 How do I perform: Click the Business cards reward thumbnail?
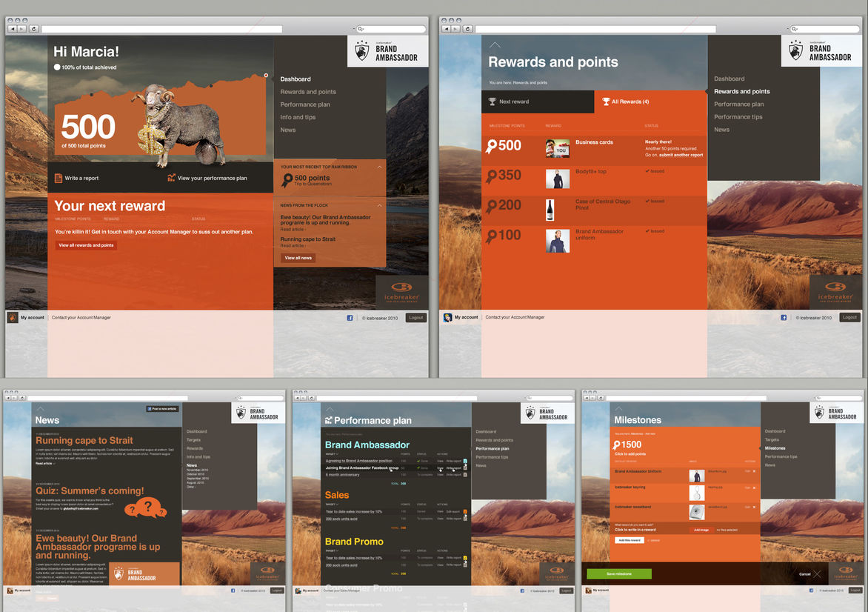(558, 148)
